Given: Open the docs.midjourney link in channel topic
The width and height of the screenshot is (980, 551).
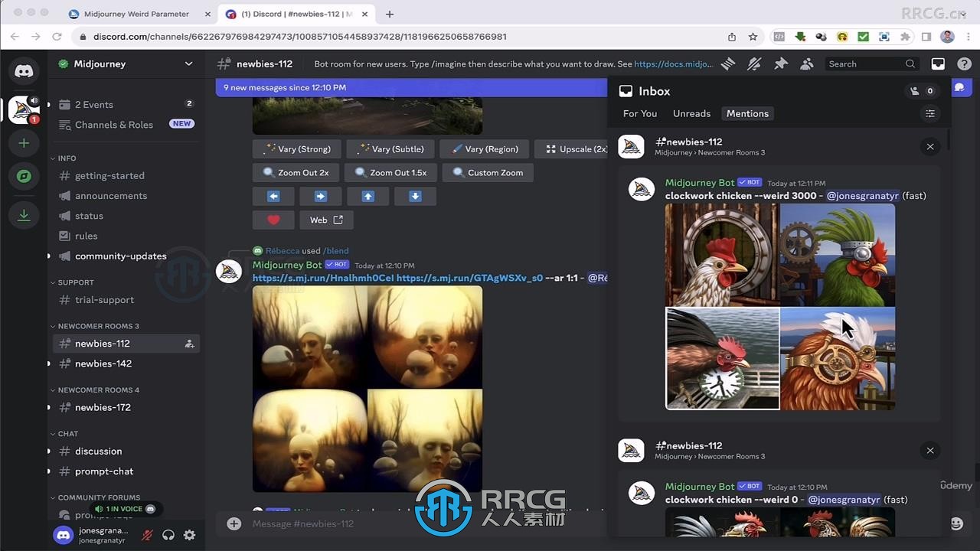Looking at the screenshot, I should click(x=673, y=64).
